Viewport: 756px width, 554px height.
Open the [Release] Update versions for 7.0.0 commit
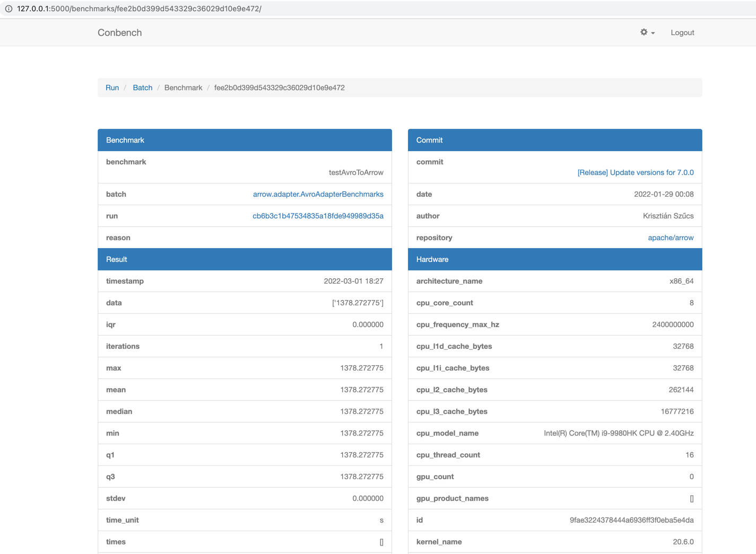(x=636, y=172)
